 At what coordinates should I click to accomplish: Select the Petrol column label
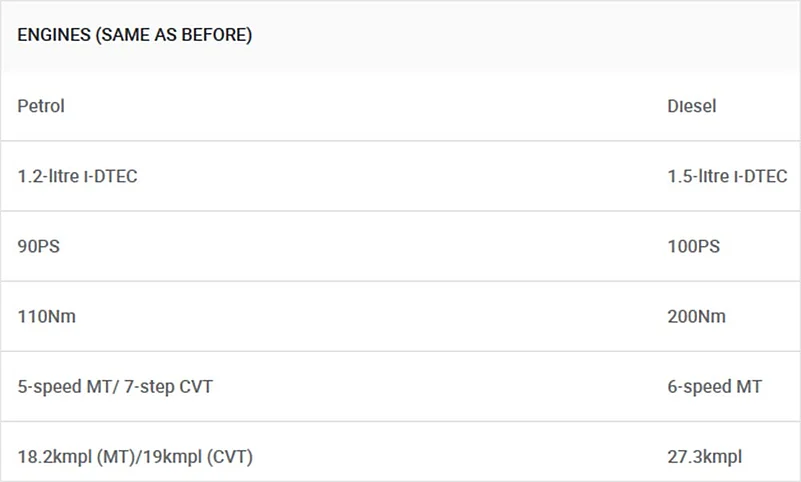[x=41, y=105]
